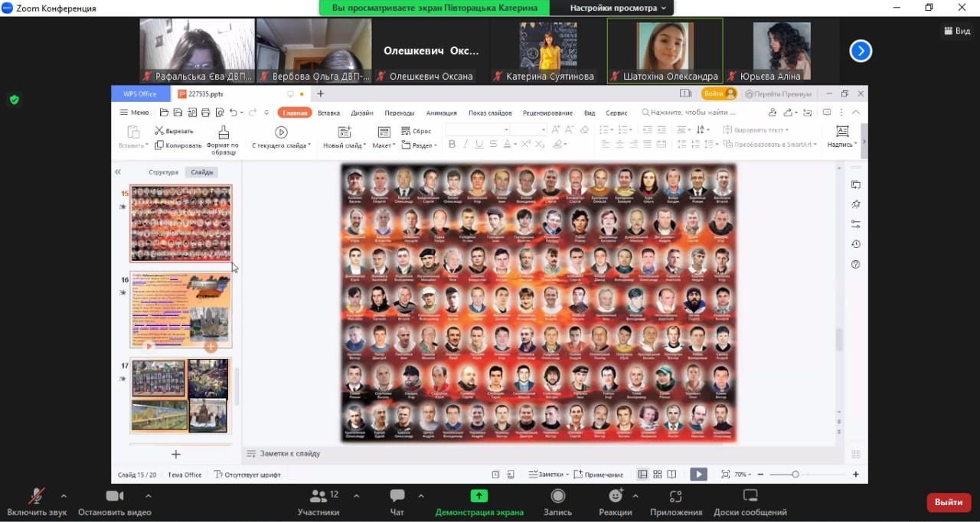Expand Настройки просмотра view options dropdown
Screen dimensions: 980x522
click(x=618, y=8)
